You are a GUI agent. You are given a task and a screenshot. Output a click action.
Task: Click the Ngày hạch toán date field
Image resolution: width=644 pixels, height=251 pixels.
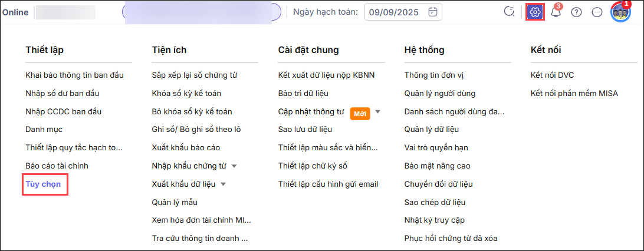[403, 12]
